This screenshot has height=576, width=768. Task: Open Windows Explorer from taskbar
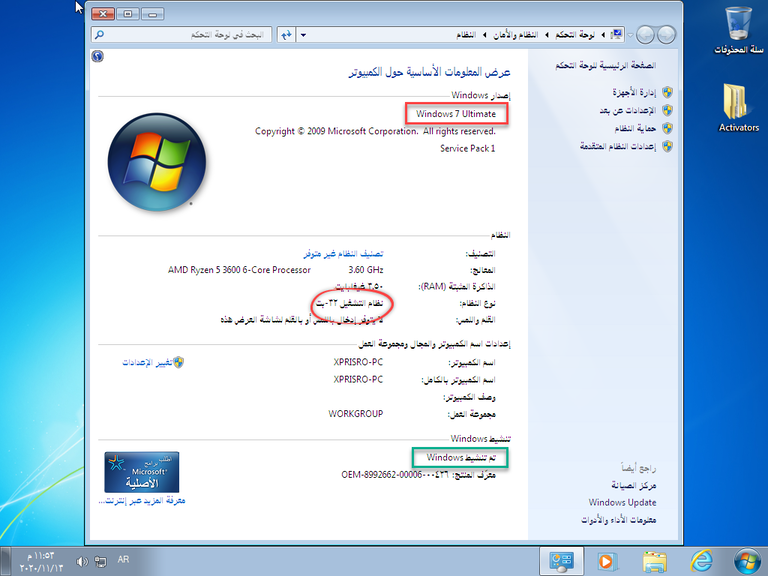pyautogui.click(x=655, y=561)
